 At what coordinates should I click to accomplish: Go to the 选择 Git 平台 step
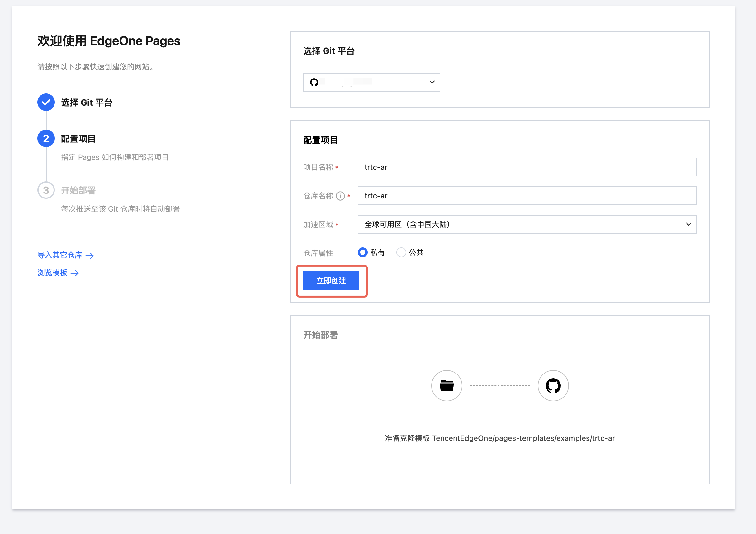[x=87, y=103]
